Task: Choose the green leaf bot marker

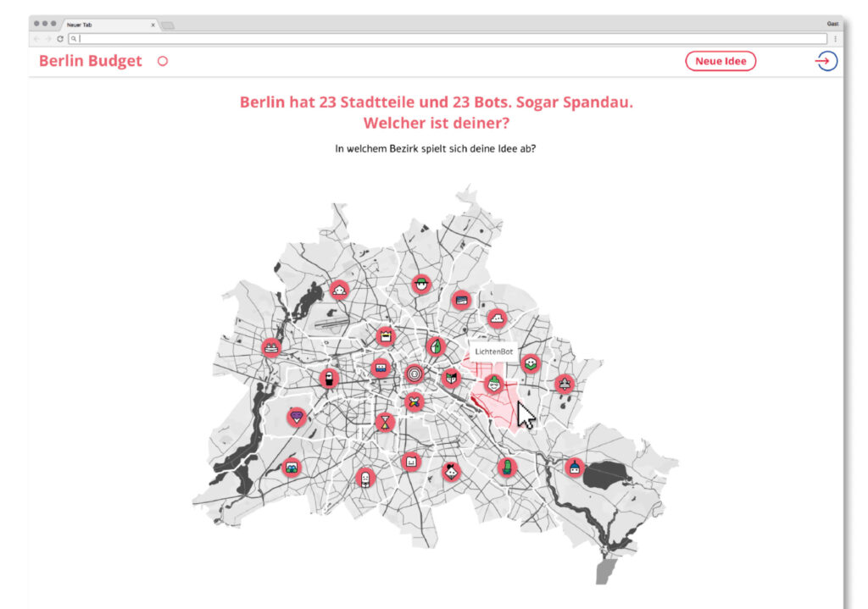Action: (437, 346)
